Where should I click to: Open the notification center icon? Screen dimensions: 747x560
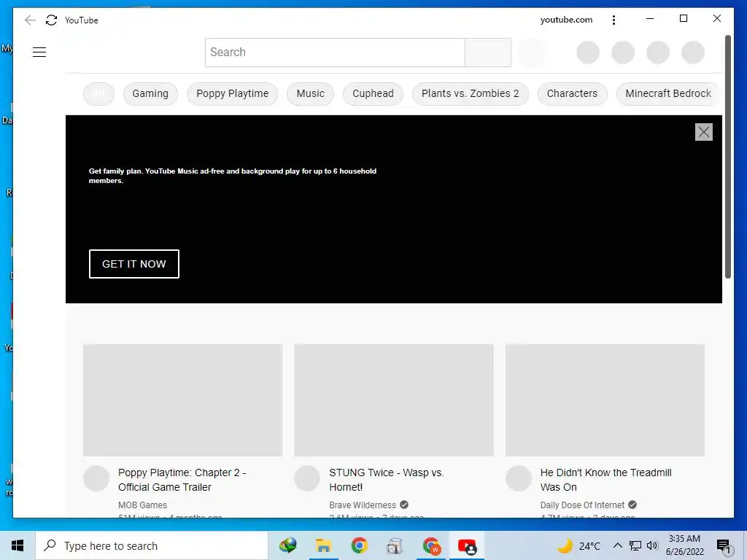724,547
